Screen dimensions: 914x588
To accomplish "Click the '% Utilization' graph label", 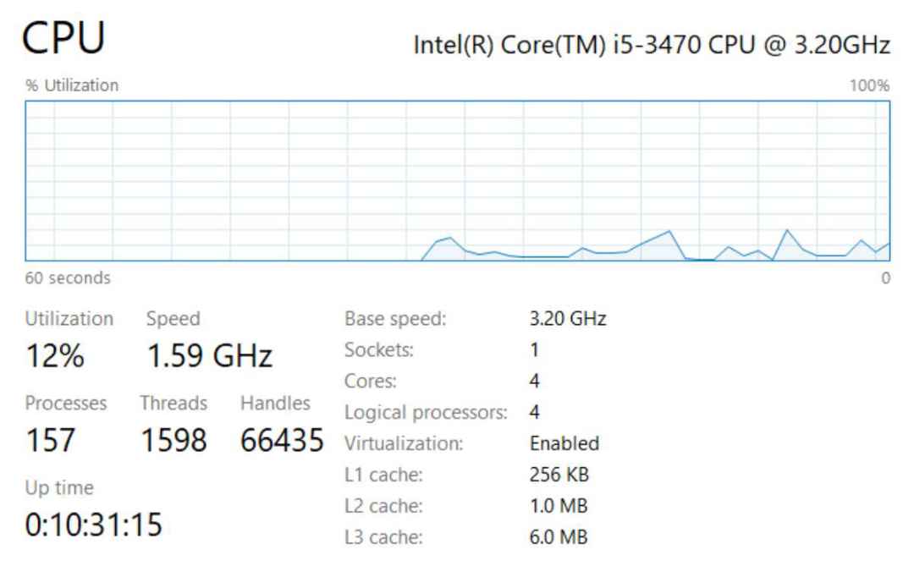I will [x=72, y=85].
